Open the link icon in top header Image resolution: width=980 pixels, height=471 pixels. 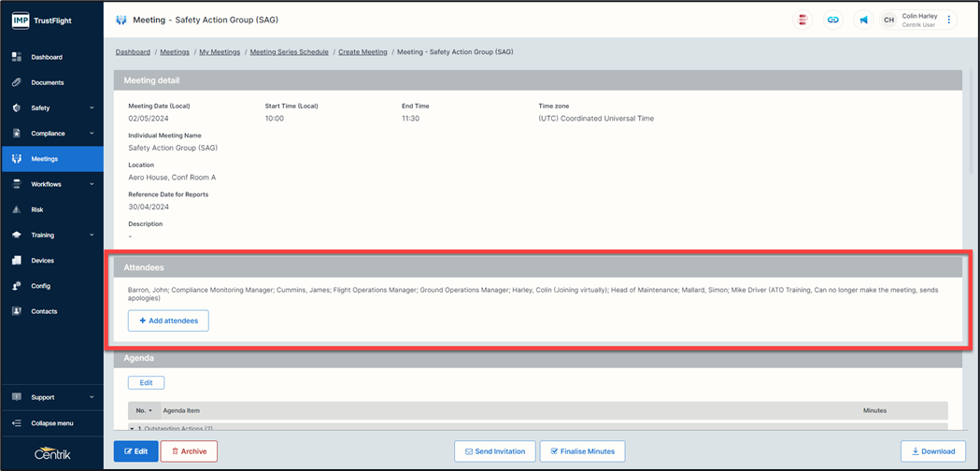pyautogui.click(x=833, y=20)
